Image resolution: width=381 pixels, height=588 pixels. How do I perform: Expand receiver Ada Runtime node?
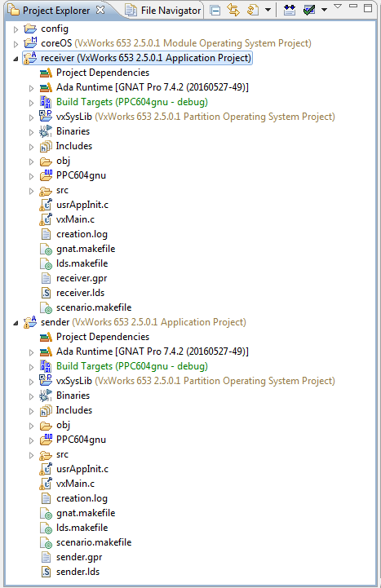click(x=32, y=88)
